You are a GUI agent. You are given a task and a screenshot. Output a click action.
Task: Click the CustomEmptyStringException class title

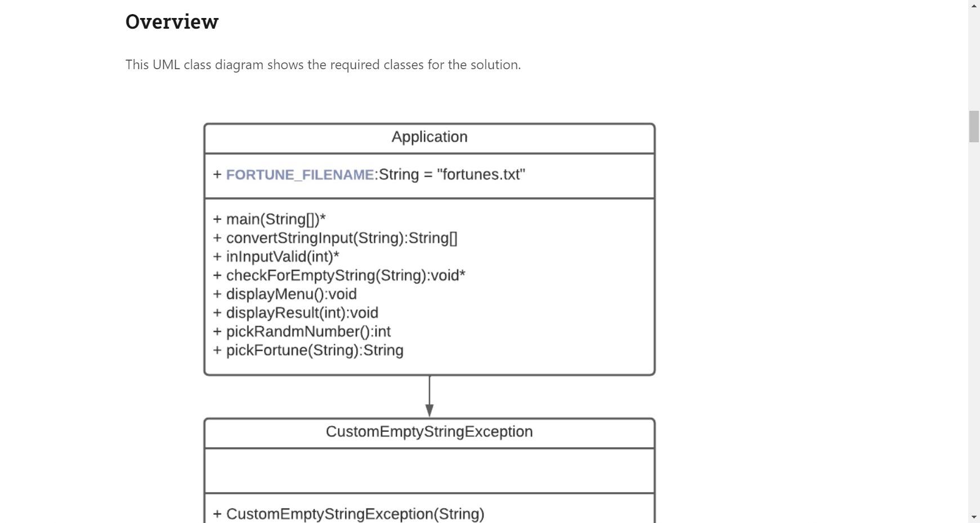429,431
